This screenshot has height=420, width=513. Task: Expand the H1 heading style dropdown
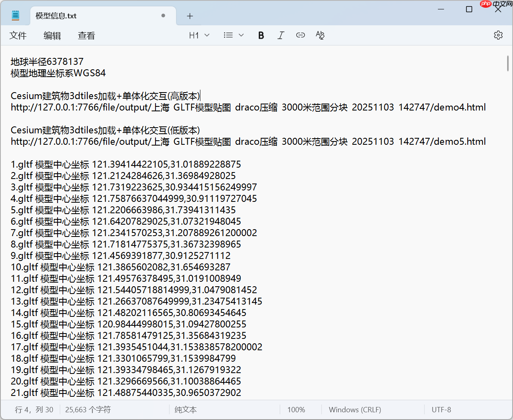208,35
